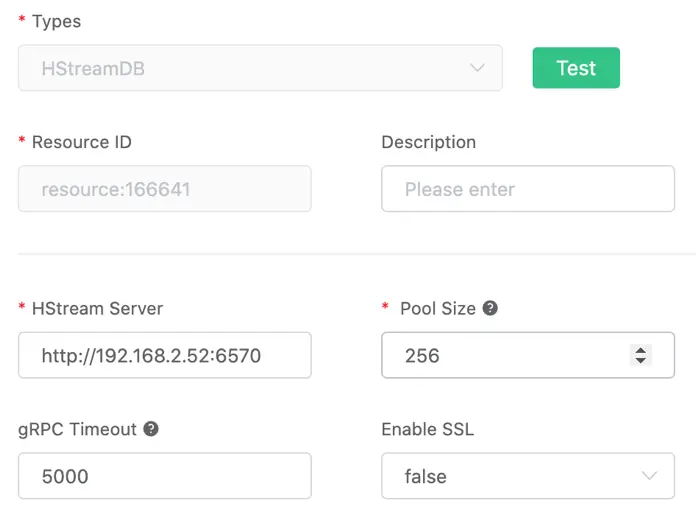Click the Description label
This screenshot has height=530, width=696.
428,142
